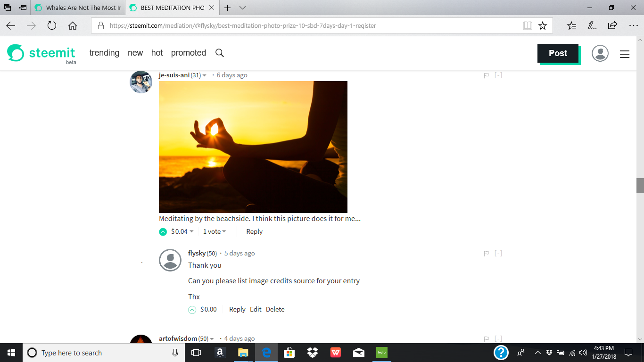Viewport: 644px width, 362px height.
Task: Open je-suis-ani's reputation dropdown
Action: click(205, 74)
